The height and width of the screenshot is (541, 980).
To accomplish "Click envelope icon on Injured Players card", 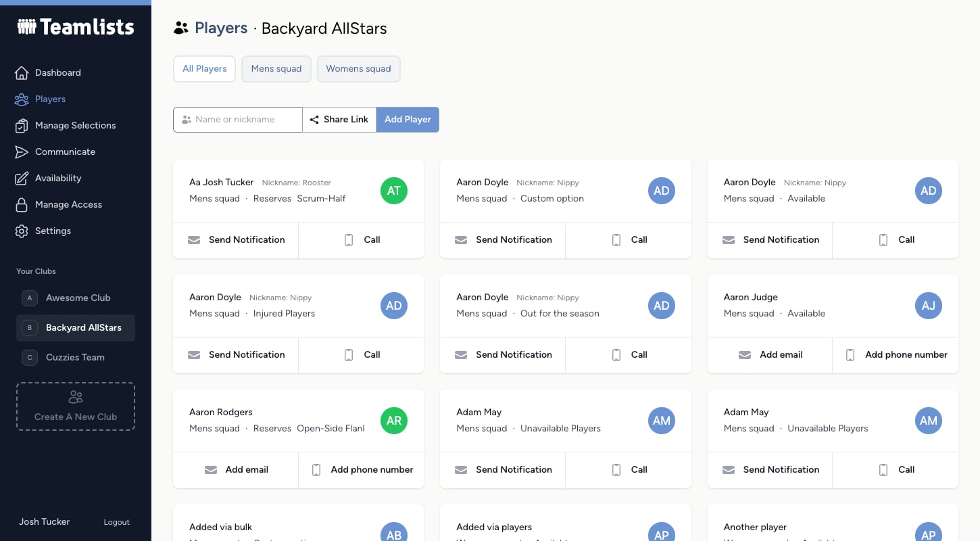I will (x=194, y=354).
